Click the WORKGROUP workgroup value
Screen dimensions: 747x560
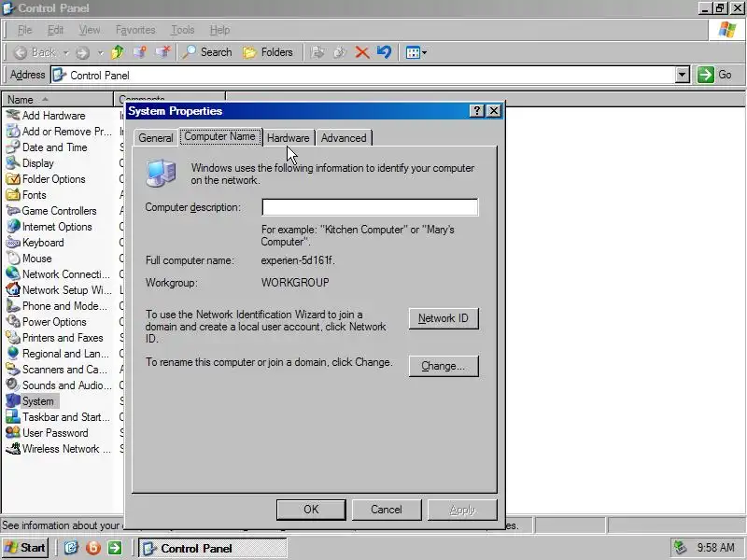tap(295, 283)
